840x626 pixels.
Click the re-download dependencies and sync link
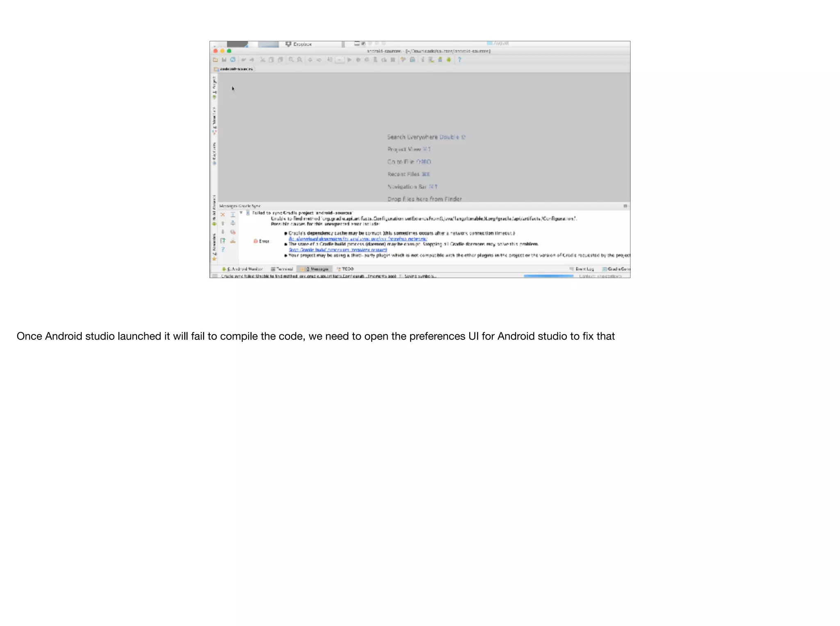358,239
